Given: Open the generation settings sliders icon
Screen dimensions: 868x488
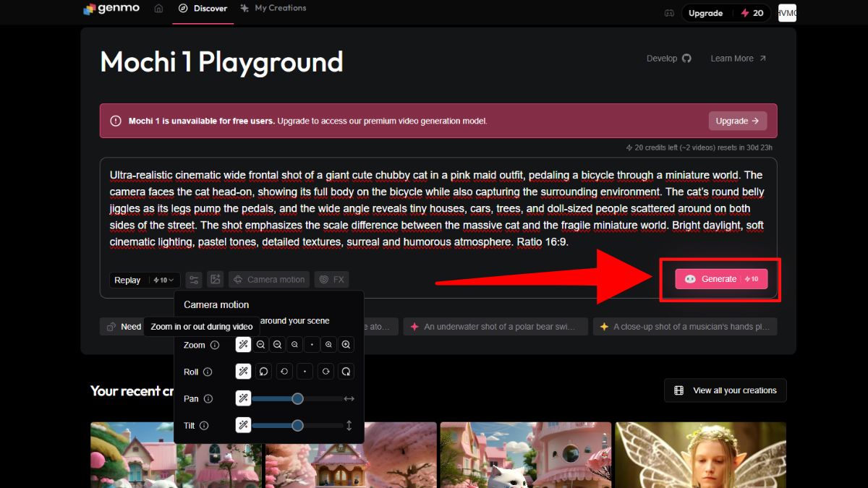Looking at the screenshot, I should pyautogui.click(x=193, y=279).
